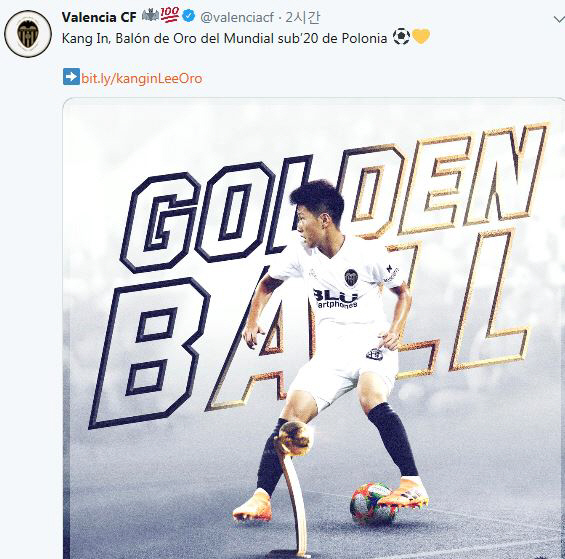
Task: Click the blue right arrow emoji
Action: pyautogui.click(x=71, y=76)
